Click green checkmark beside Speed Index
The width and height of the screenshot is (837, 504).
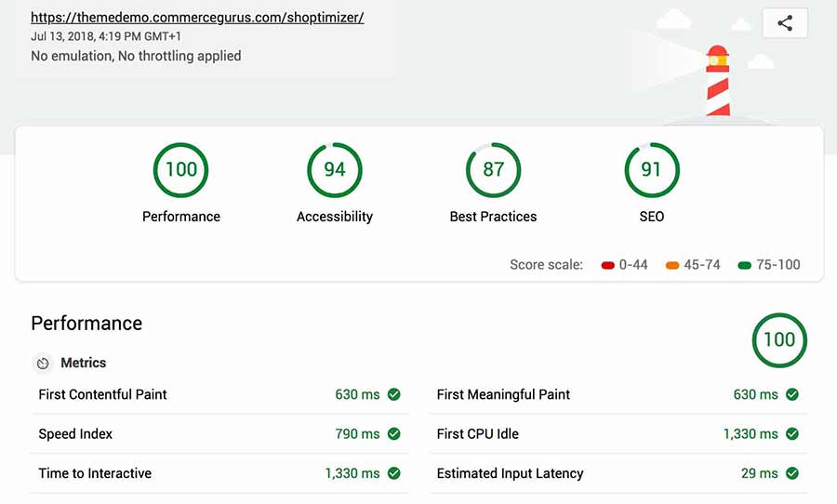pyautogui.click(x=394, y=434)
